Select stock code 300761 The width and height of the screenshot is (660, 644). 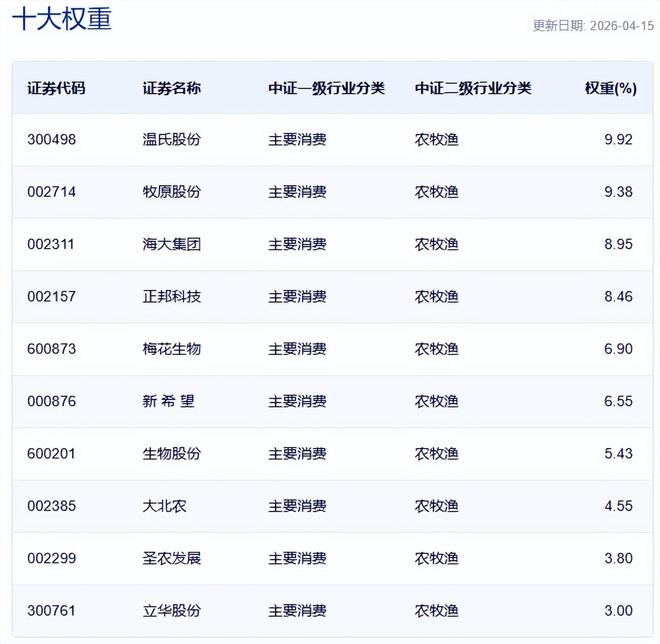[x=51, y=611]
